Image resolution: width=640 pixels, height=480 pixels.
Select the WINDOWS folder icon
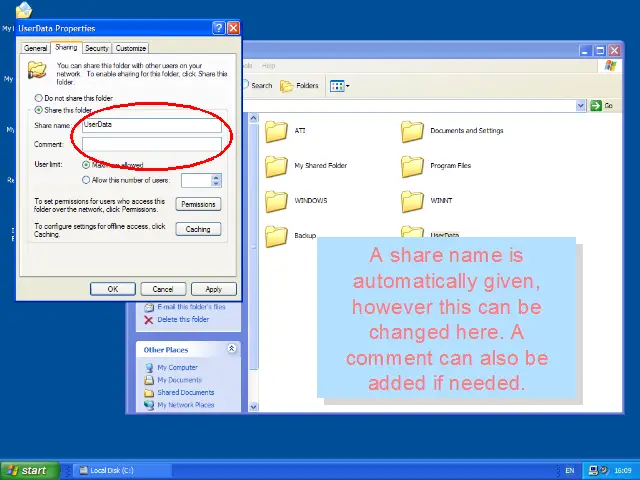click(x=276, y=202)
